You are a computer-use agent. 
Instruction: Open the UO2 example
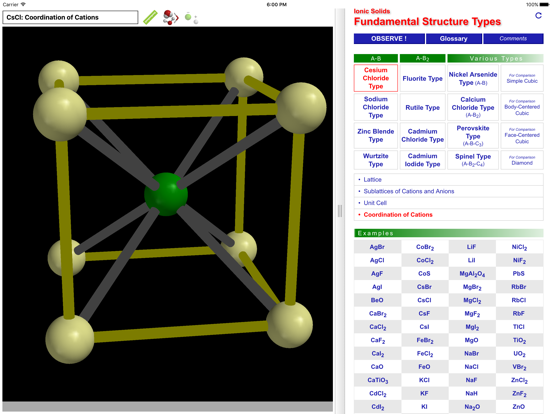point(519,353)
